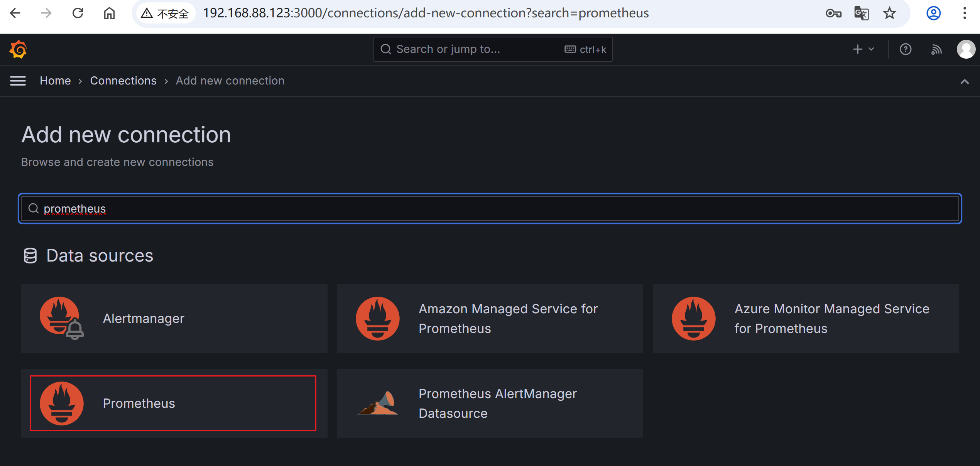Select Azure Monitor Managed Service for Prometheus
This screenshot has height=466, width=980.
click(x=806, y=319)
